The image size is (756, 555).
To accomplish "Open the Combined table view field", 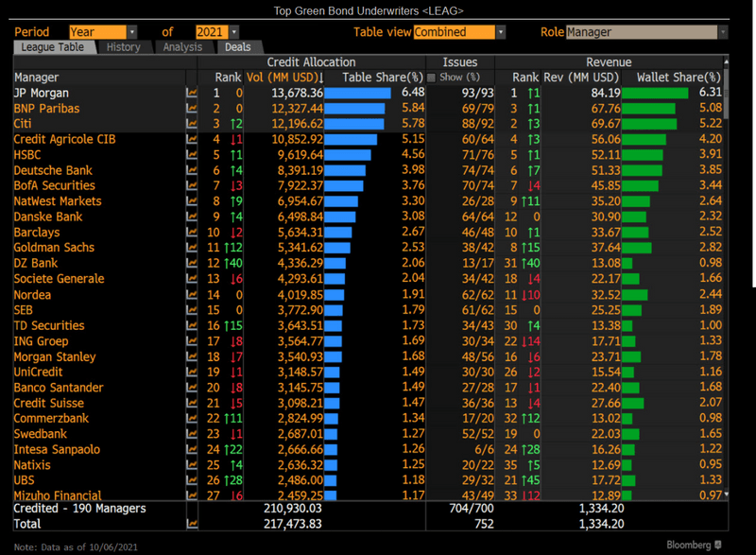I will point(455,32).
